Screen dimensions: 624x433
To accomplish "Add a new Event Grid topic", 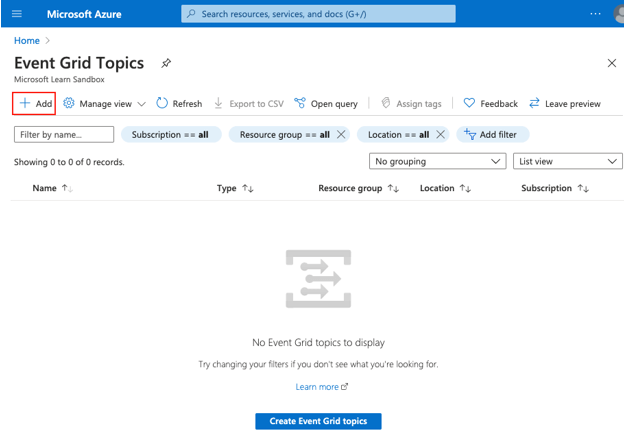I will tap(34, 103).
